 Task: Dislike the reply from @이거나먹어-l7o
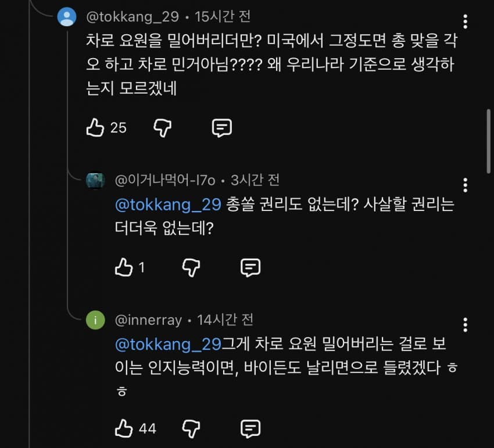[x=191, y=267]
